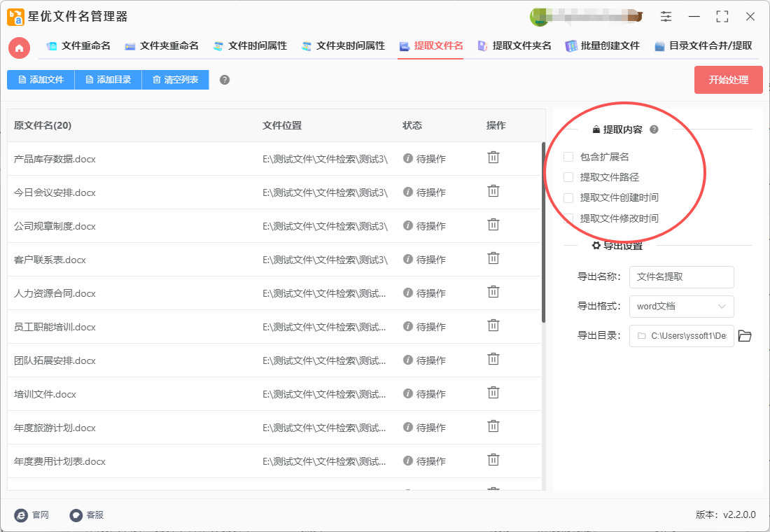Switch to the 文件重命名 tab

pyautogui.click(x=78, y=45)
